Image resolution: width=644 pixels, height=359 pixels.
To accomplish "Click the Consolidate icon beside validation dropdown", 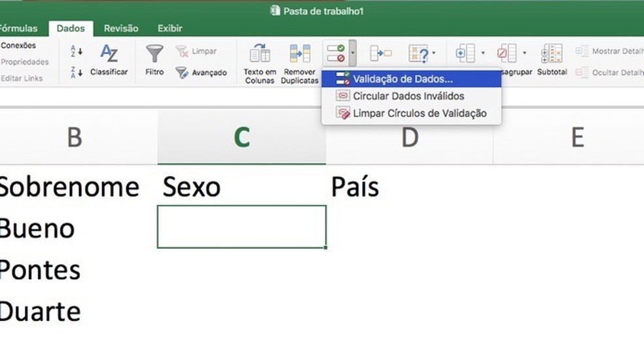I will click(x=380, y=53).
